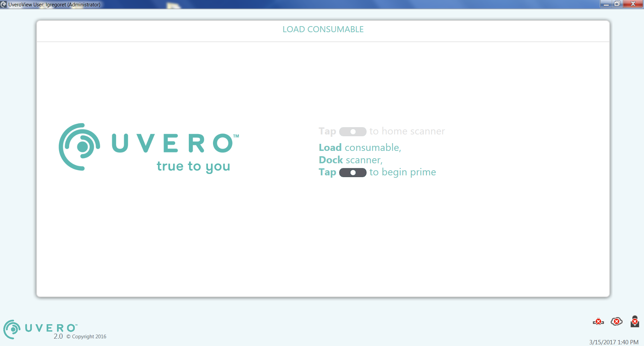Click the LOAD CONSUMABLE header title

[x=323, y=30]
